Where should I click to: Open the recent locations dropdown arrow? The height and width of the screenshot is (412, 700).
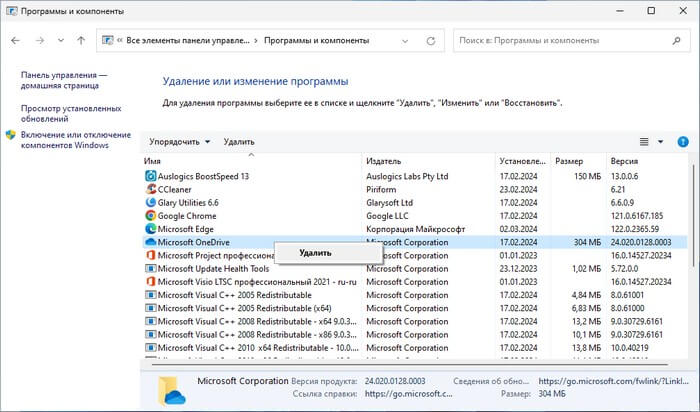(x=60, y=41)
